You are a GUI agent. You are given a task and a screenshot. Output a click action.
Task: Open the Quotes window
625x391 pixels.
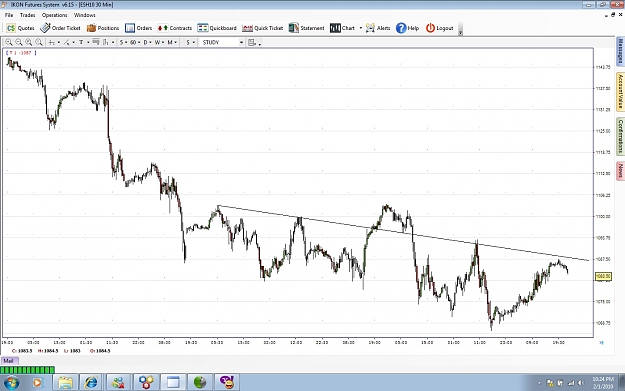(21, 28)
